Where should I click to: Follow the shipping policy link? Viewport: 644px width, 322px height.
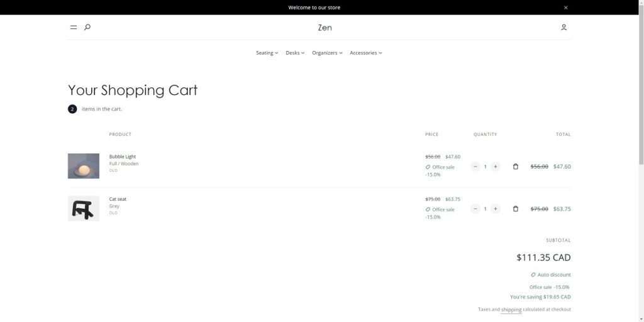(x=511, y=309)
